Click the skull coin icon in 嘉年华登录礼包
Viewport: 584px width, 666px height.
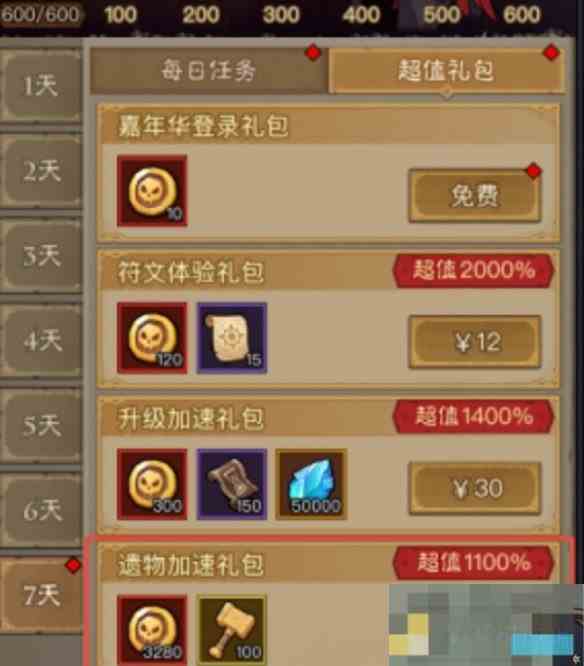pyautogui.click(x=152, y=191)
